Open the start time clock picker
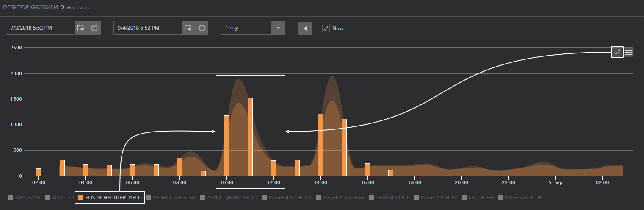The image size is (644, 210). point(94,28)
